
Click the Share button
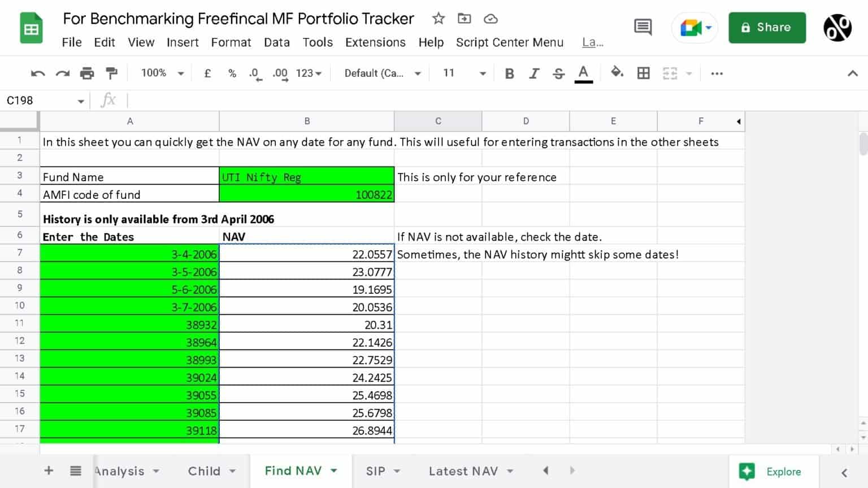click(x=767, y=27)
